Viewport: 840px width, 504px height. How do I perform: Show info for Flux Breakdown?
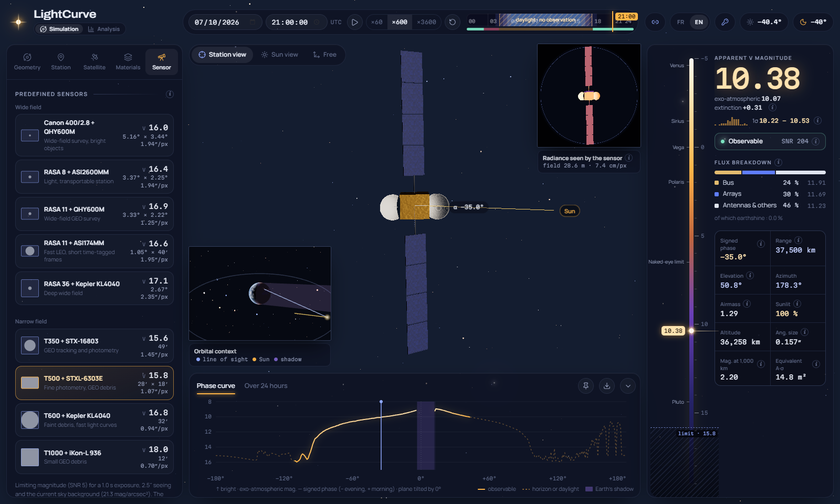(x=779, y=162)
